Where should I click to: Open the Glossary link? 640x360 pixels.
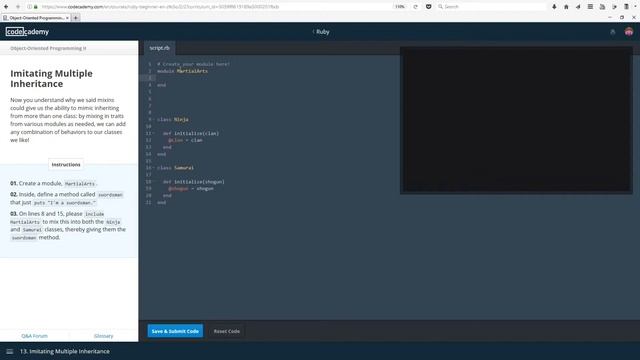(x=104, y=336)
